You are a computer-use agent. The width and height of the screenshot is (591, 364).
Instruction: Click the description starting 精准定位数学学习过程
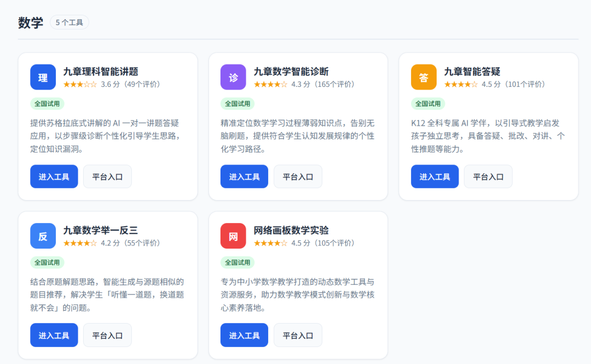coord(298,136)
